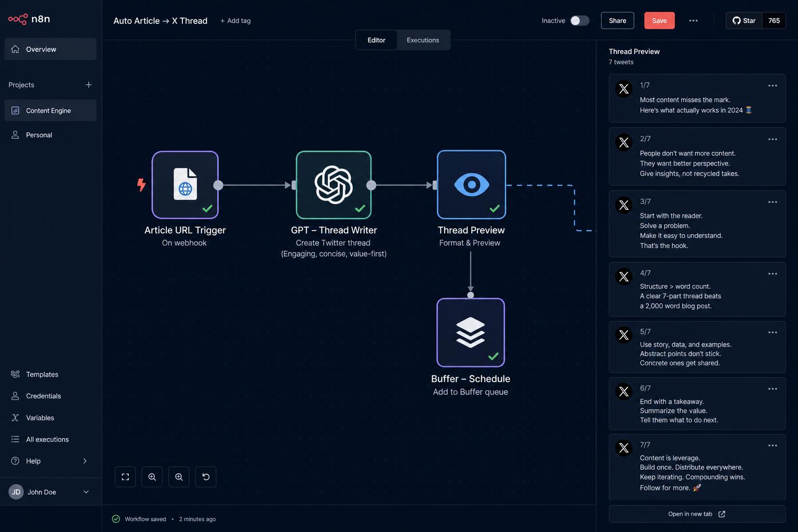Click the Thread Preview input connector

point(435,185)
